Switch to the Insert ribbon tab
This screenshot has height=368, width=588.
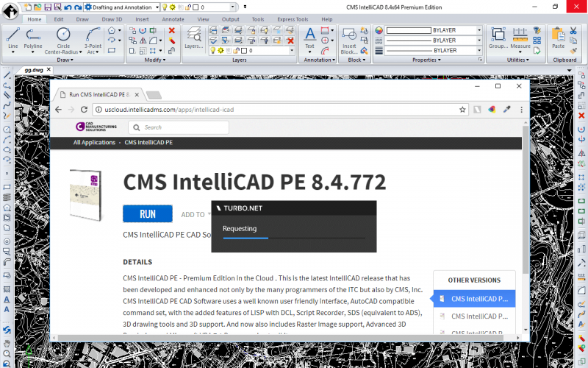(142, 19)
